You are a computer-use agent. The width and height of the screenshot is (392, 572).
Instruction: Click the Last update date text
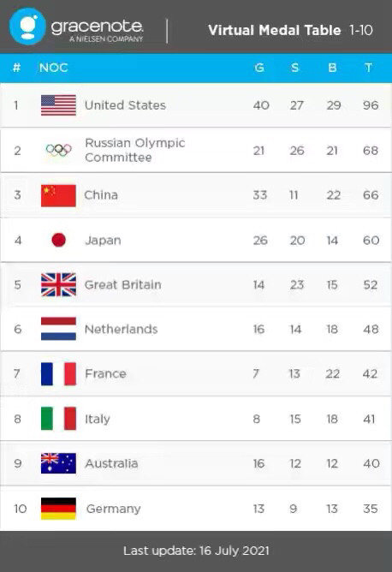tap(196, 551)
